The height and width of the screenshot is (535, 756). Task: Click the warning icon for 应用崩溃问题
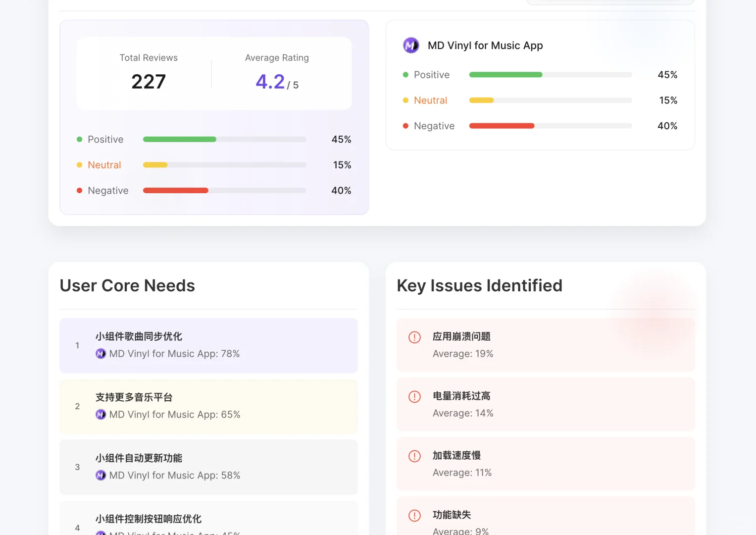pyautogui.click(x=414, y=337)
